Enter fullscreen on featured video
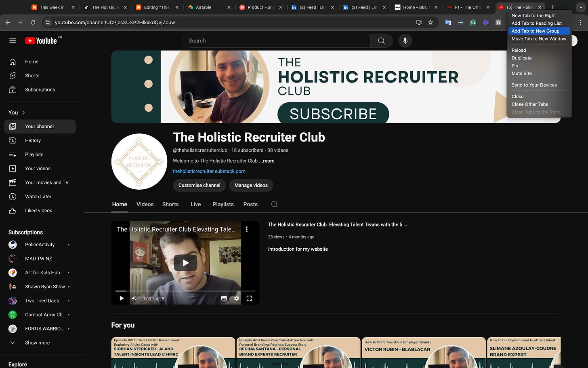Screen dimensions: 588x368 (x=249, y=298)
